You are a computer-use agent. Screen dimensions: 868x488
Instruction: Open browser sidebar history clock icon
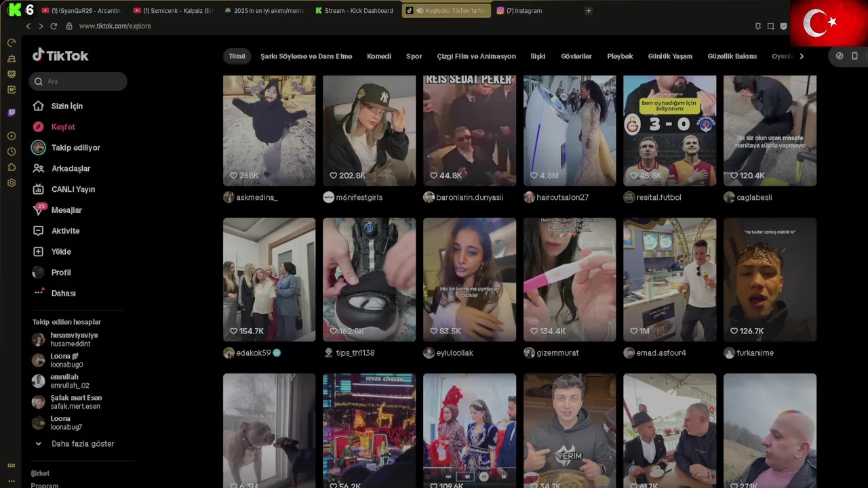pyautogui.click(x=12, y=151)
